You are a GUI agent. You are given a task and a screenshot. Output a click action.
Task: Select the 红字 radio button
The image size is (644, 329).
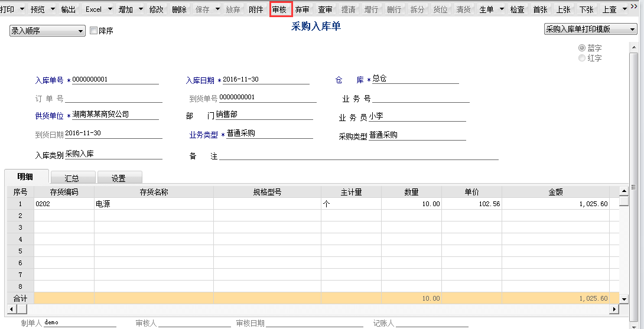[582, 58]
